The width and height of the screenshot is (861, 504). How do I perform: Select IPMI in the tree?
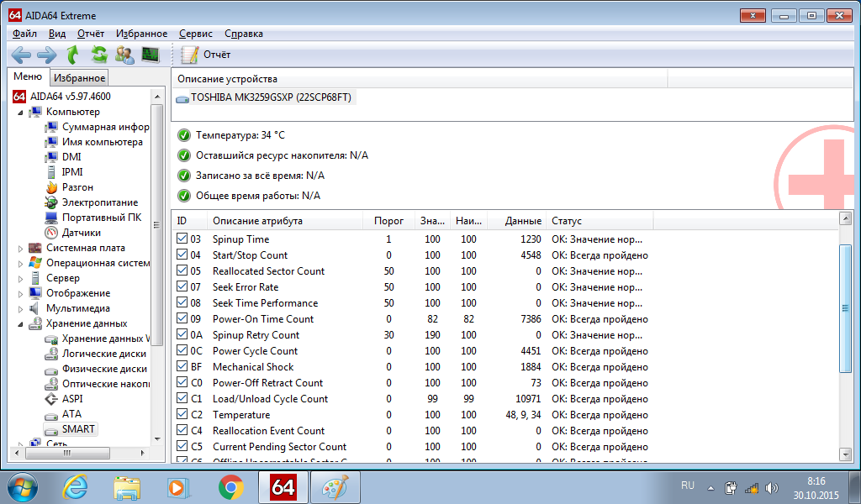[64, 172]
